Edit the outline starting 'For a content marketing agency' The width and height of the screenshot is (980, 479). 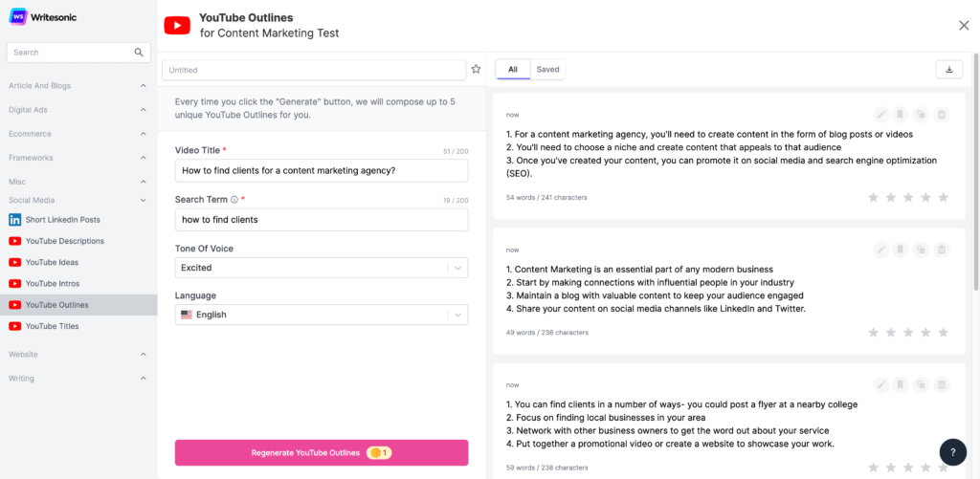tap(881, 115)
